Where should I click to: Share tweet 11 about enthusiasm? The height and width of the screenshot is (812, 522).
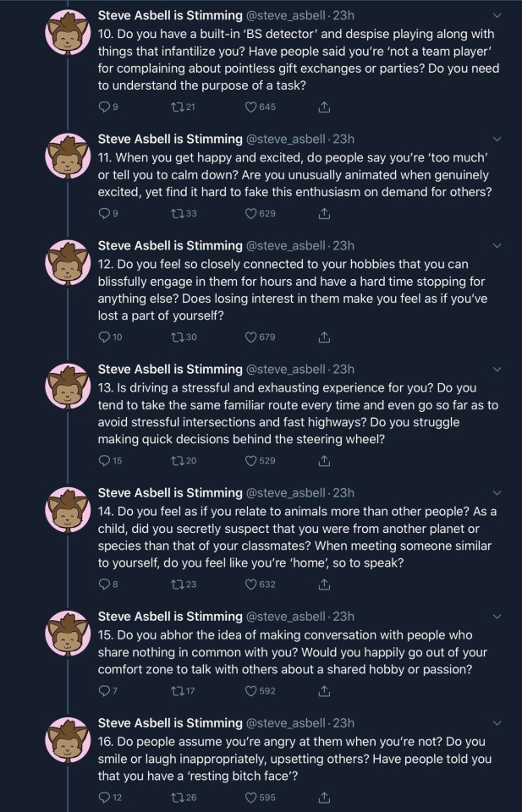coord(323,214)
